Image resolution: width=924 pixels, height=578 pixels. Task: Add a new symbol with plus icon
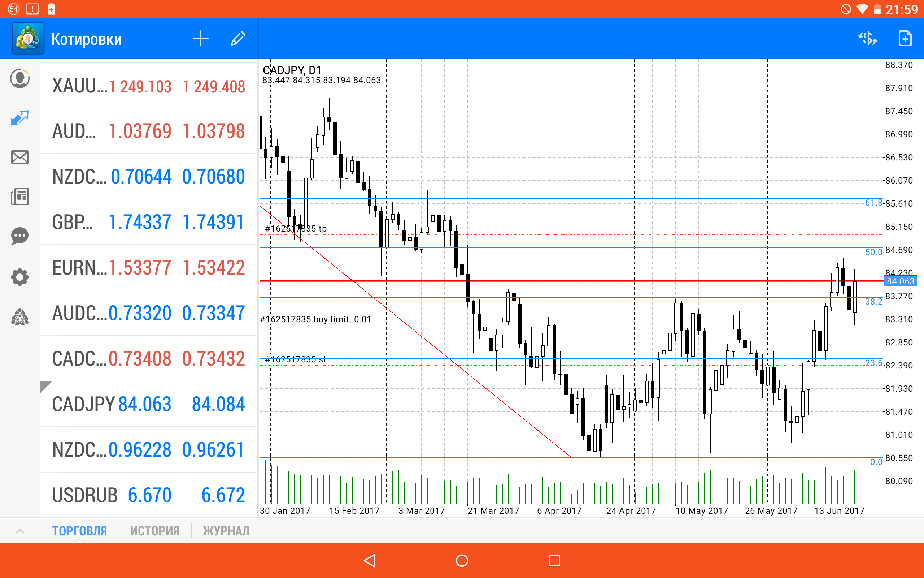[x=200, y=39]
